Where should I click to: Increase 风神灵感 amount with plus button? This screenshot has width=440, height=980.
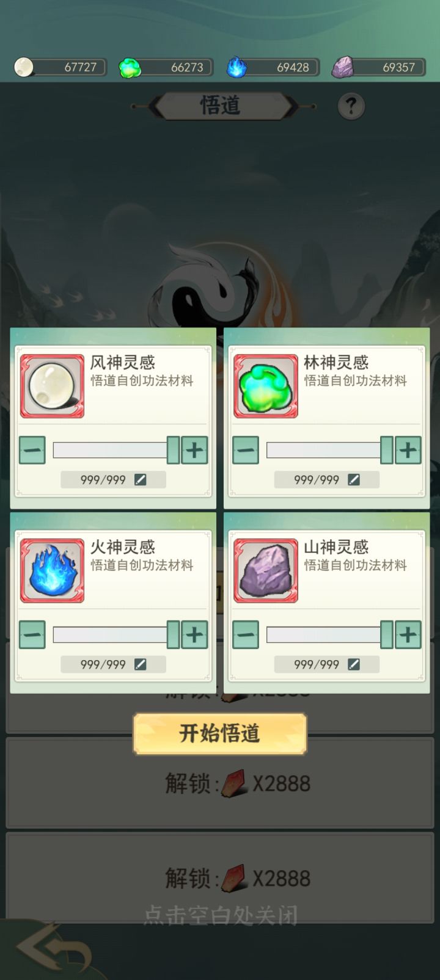point(194,451)
